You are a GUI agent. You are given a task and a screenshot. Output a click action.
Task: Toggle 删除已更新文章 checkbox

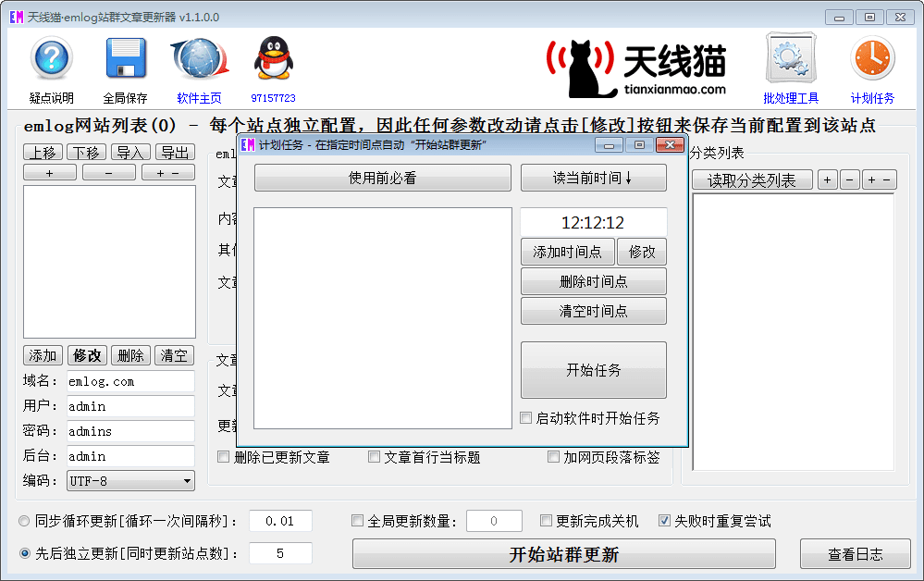pyautogui.click(x=223, y=457)
